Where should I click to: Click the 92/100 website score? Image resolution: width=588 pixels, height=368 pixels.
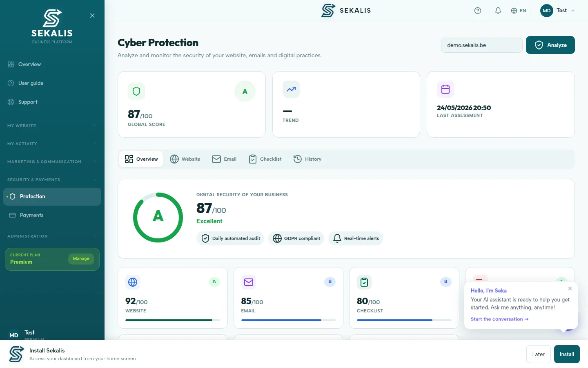click(x=136, y=301)
